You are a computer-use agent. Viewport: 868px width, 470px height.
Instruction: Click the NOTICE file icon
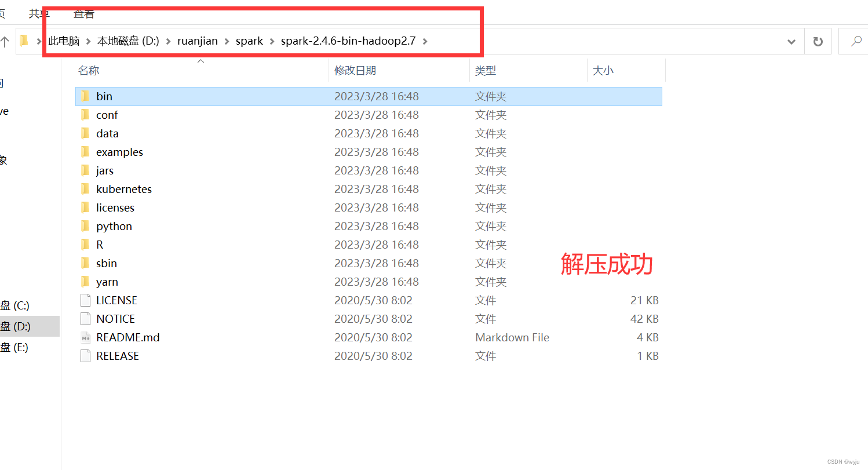[85, 319]
